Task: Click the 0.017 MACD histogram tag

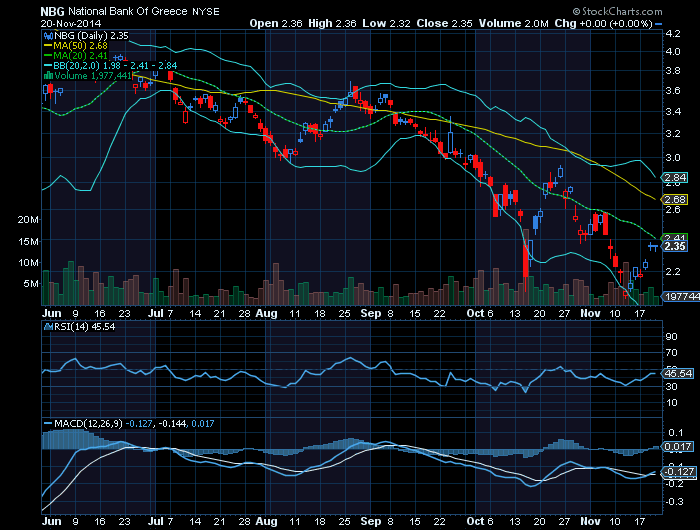Action: 678,447
